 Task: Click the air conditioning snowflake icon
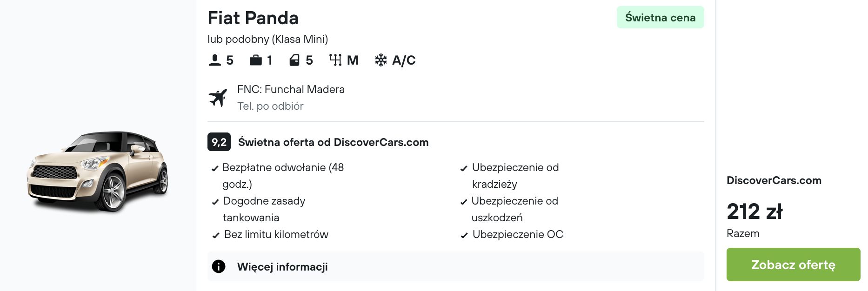point(381,60)
